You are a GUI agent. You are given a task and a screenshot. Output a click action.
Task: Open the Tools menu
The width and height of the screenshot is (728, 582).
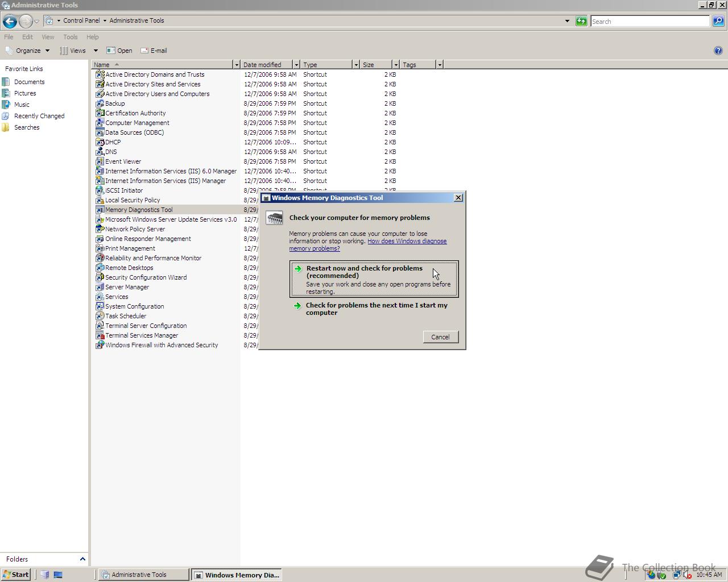pyautogui.click(x=71, y=37)
